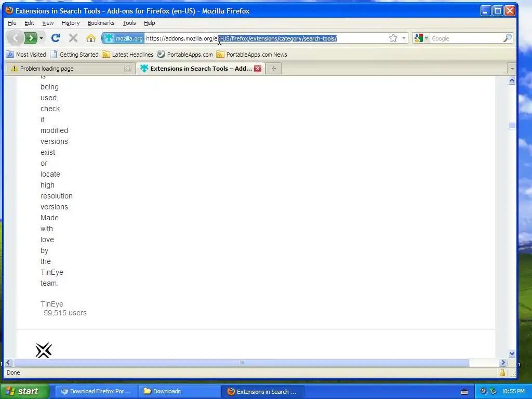532x399 pixels.
Task: Open the History menu
Action: coord(71,23)
